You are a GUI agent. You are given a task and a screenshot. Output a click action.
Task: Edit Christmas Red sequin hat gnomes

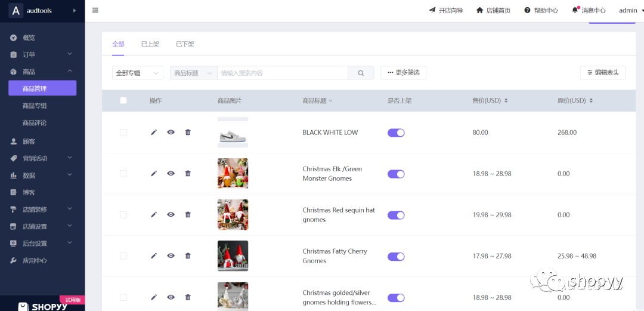pyautogui.click(x=154, y=214)
